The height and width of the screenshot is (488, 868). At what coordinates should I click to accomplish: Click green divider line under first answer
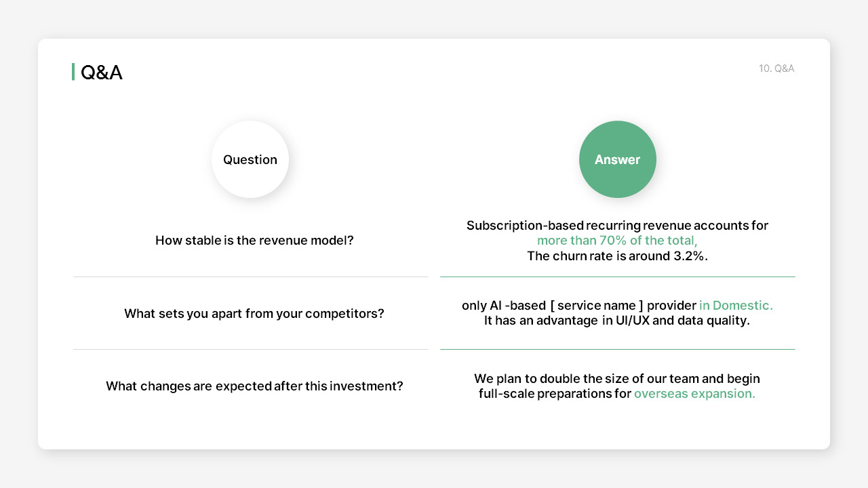pyautogui.click(x=618, y=277)
